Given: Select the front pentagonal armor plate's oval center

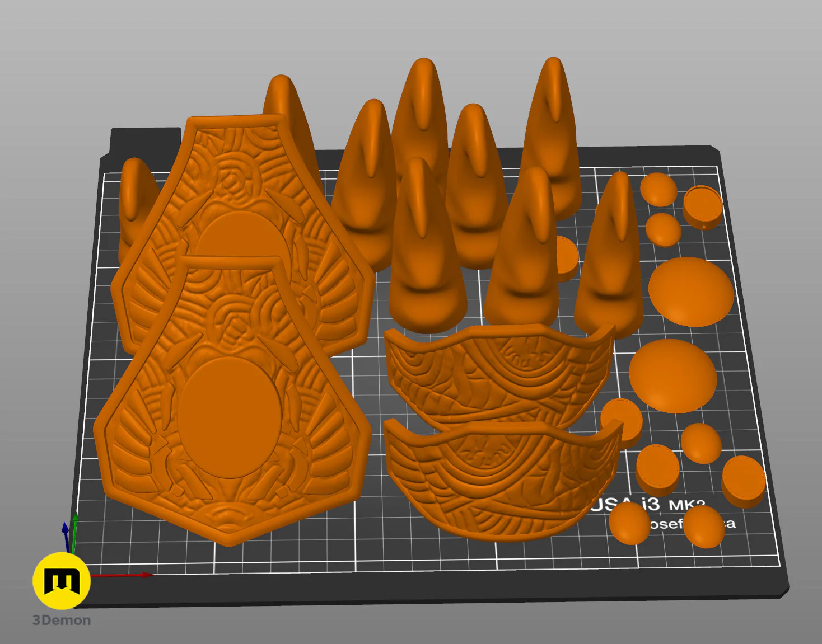Looking at the screenshot, I should point(230,416).
